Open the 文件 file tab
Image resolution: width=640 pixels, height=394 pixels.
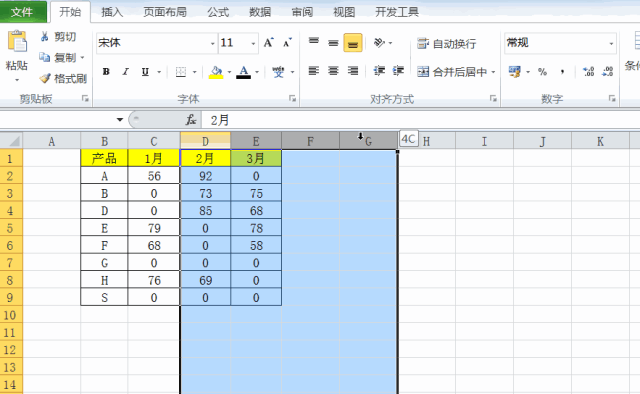coord(23,11)
